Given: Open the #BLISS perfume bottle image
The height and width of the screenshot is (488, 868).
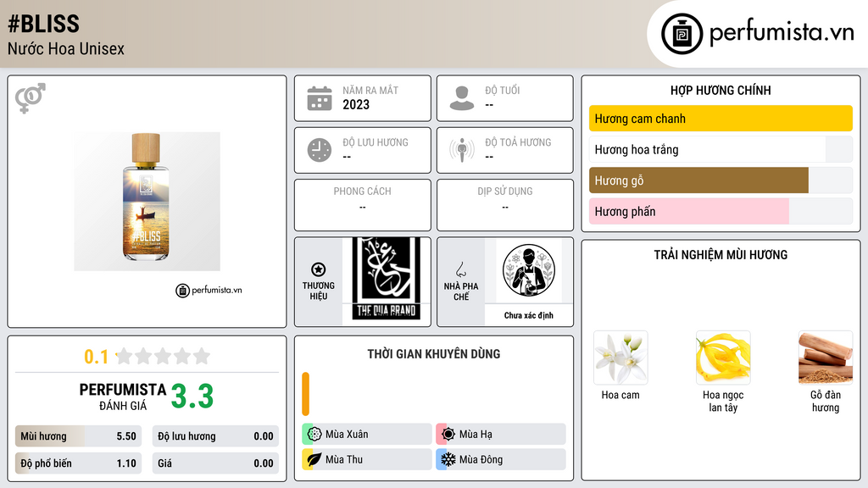Looking at the screenshot, I should click(x=147, y=202).
